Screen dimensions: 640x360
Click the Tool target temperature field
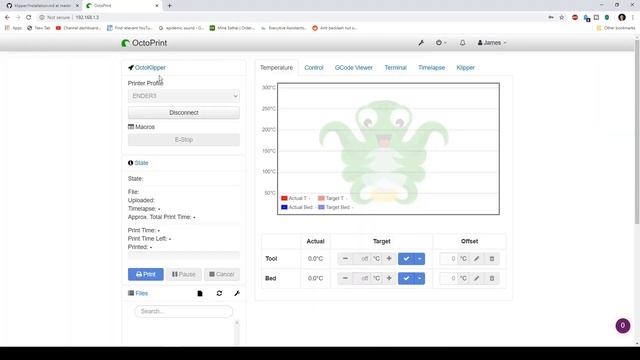click(x=361, y=259)
